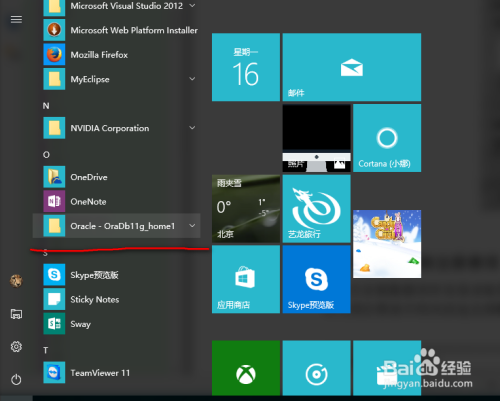Launch Skype预览版 from the app list icon
Viewport: 500px width, 401px height.
point(54,275)
